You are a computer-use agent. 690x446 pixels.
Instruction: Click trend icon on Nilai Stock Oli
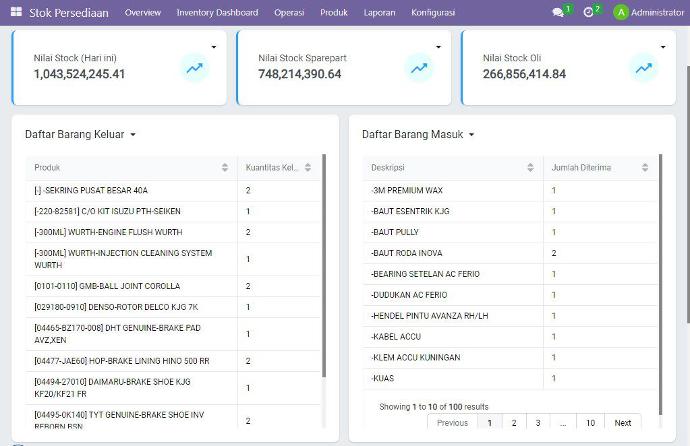click(x=644, y=68)
